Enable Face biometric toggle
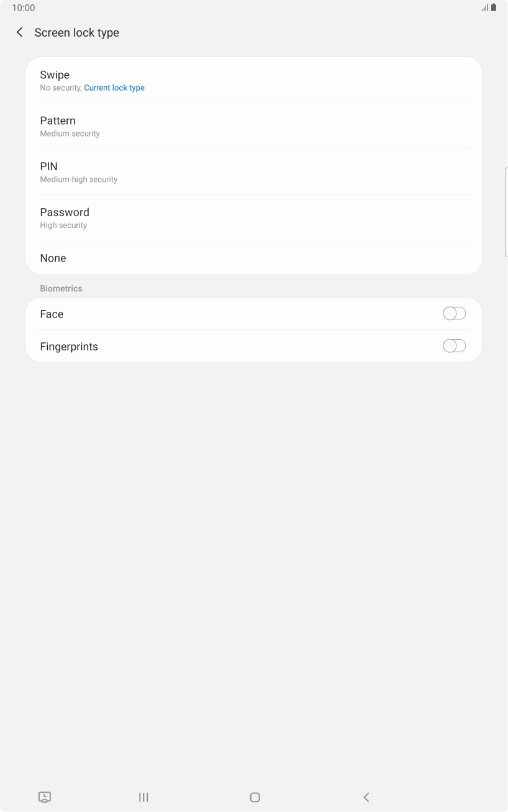The height and width of the screenshot is (812, 508). [454, 314]
